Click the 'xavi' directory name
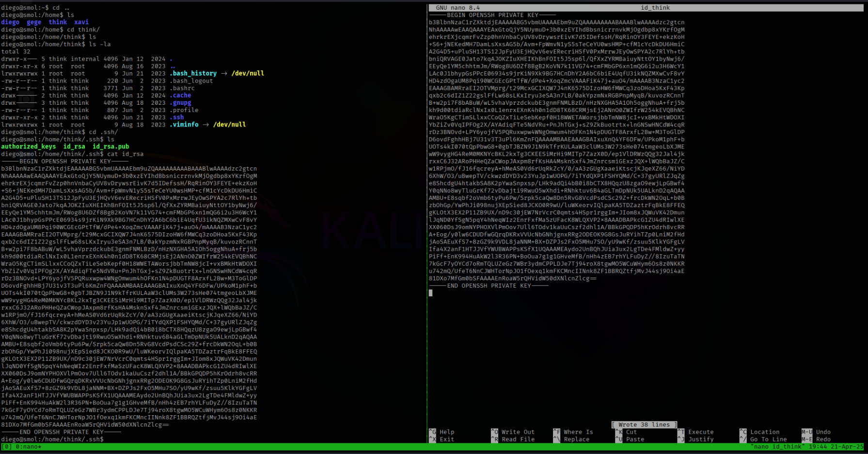 [81, 22]
